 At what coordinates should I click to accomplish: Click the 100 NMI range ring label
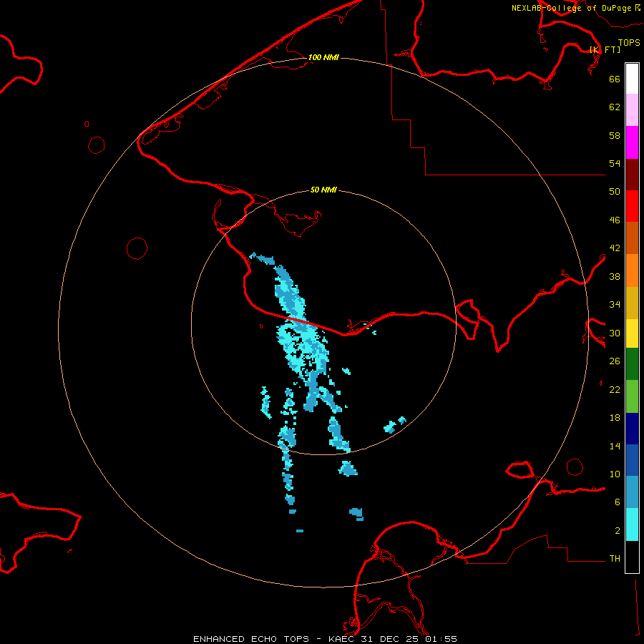point(323,57)
